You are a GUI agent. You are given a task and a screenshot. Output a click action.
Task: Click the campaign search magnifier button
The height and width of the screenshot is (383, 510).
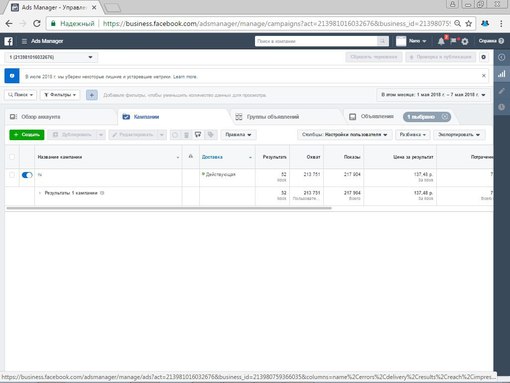(383, 41)
